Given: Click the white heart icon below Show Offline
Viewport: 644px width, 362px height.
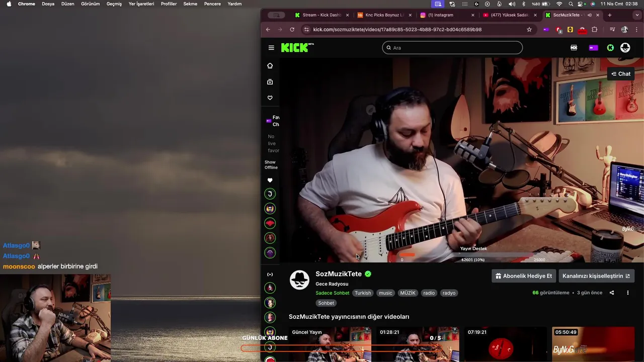Looking at the screenshot, I should pyautogui.click(x=270, y=180).
